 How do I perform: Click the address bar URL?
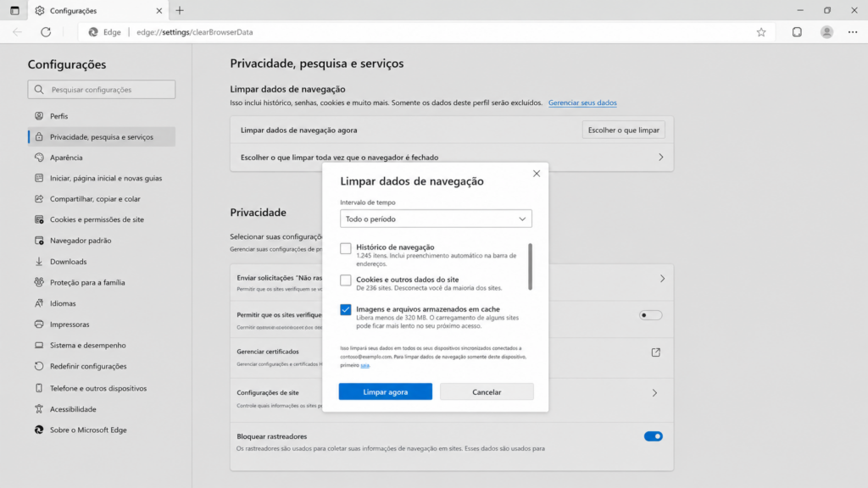tap(195, 32)
